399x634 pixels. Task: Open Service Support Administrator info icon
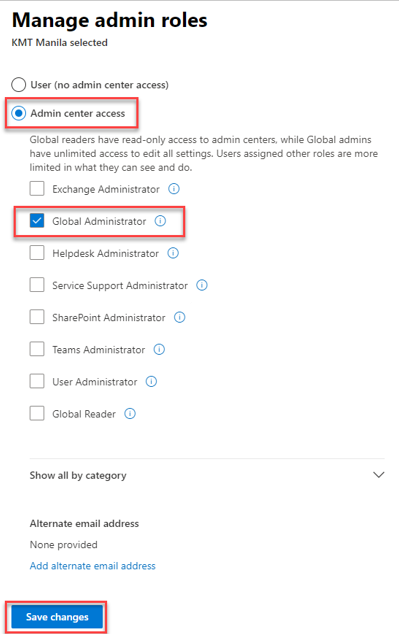point(202,285)
